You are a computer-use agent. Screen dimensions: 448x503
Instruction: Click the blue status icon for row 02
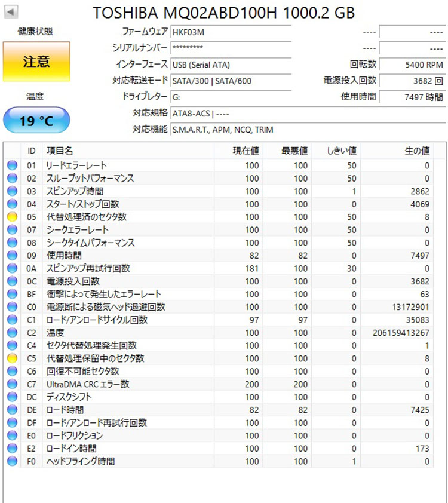point(12,179)
